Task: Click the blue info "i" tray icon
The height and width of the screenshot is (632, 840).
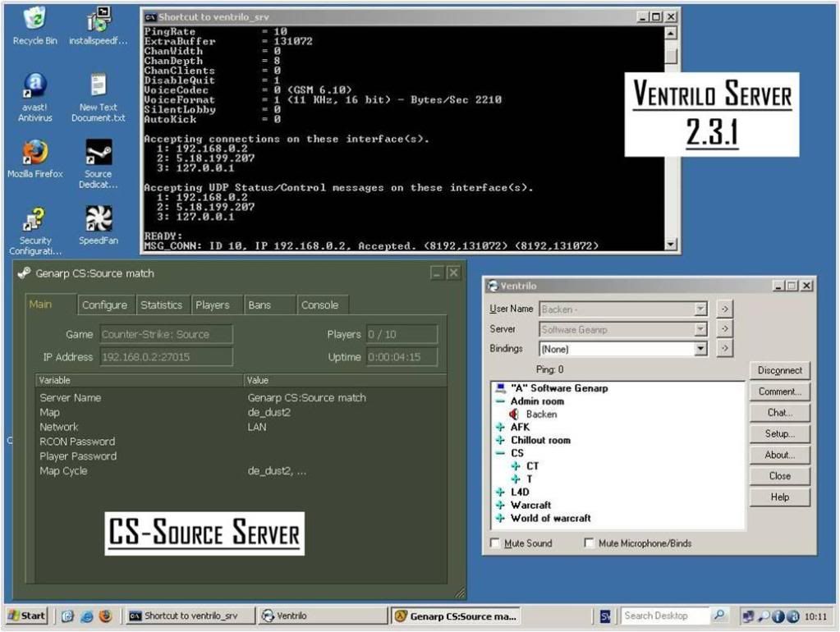Action: point(778,616)
